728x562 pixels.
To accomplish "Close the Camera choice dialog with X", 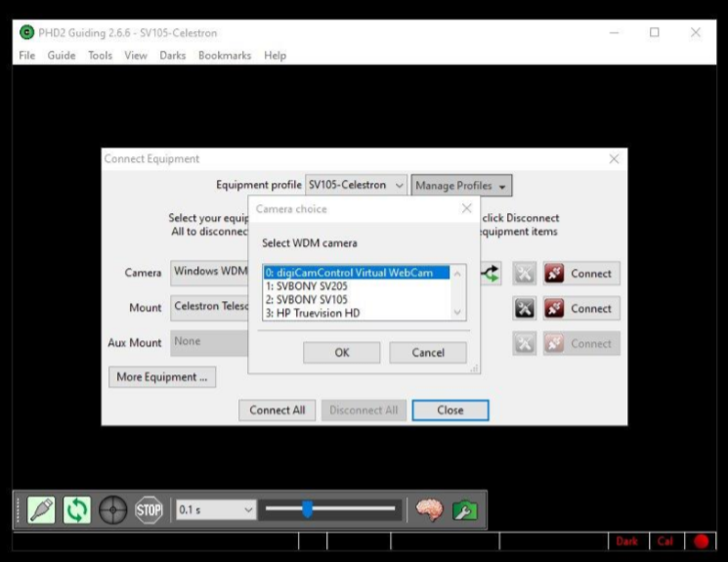I will 467,208.
